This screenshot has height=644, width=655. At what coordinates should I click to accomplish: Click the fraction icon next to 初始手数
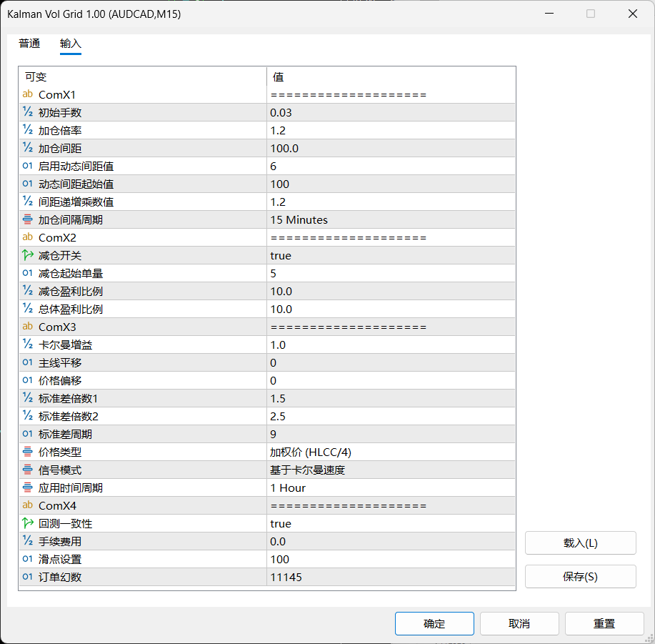[x=28, y=112]
